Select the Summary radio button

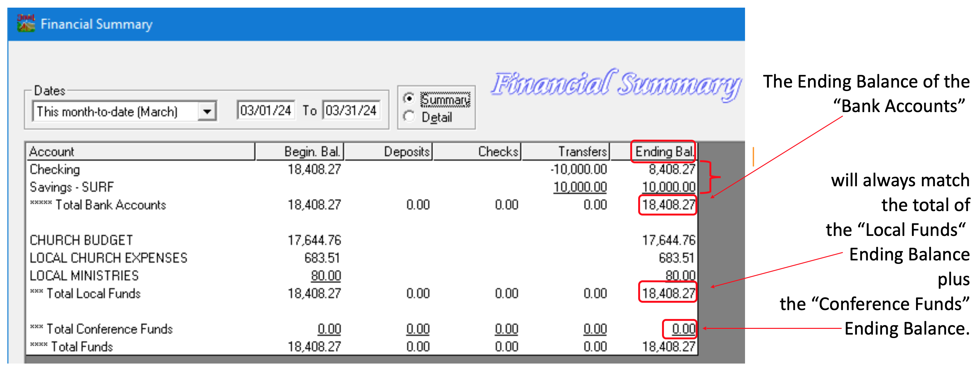(x=409, y=99)
